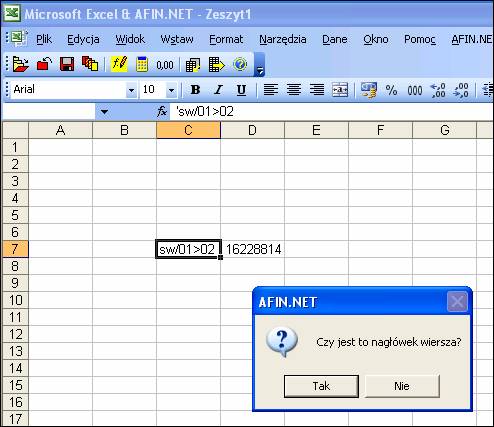Viewport: 494px width, 427px height.
Task: Click the green help question mark icon
Action: (240, 64)
